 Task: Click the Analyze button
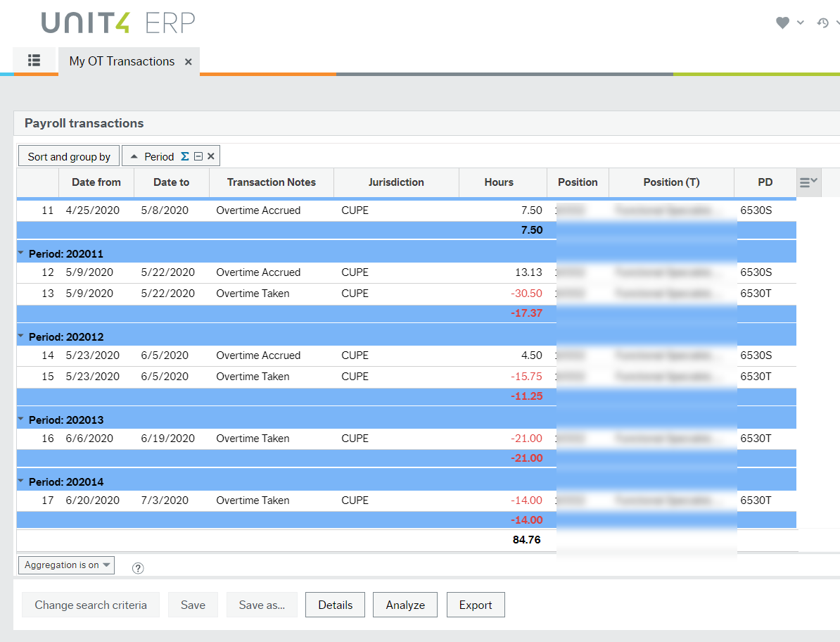pos(405,604)
